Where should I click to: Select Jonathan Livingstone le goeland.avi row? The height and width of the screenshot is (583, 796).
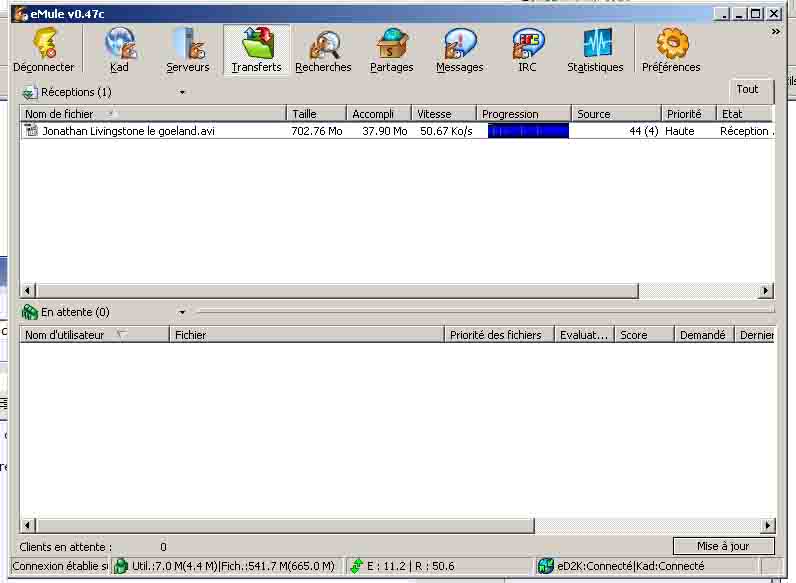[x=397, y=131]
